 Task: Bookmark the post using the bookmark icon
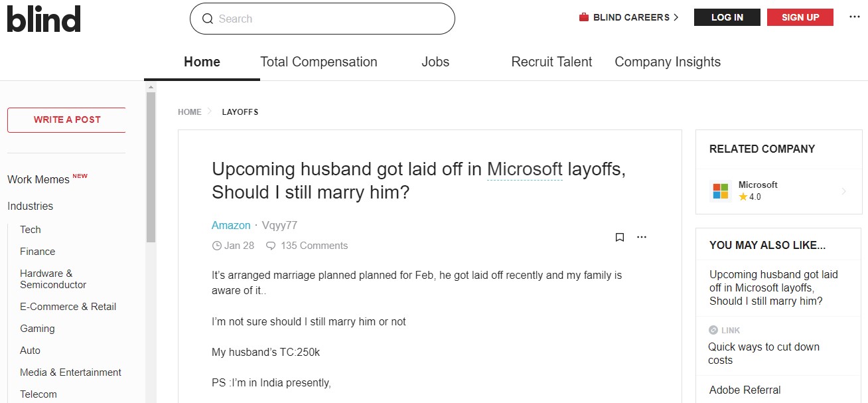620,237
